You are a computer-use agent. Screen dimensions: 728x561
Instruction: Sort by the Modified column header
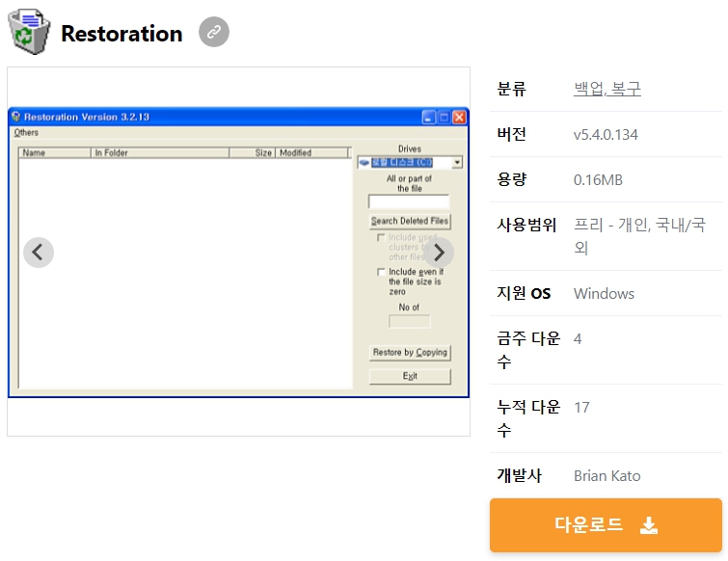click(312, 152)
